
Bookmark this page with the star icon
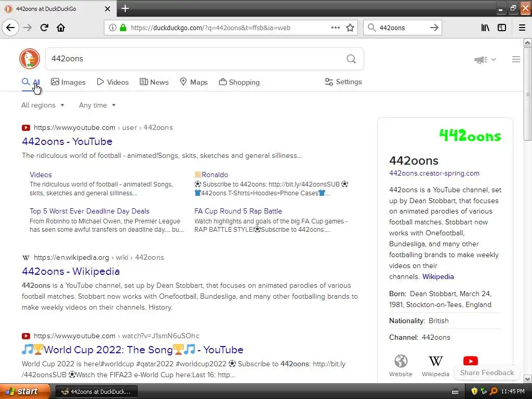coord(350,28)
